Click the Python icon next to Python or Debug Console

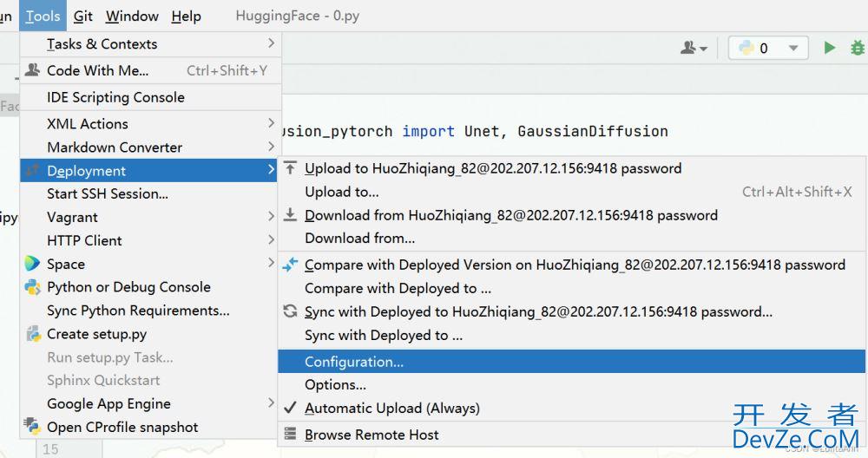33,287
